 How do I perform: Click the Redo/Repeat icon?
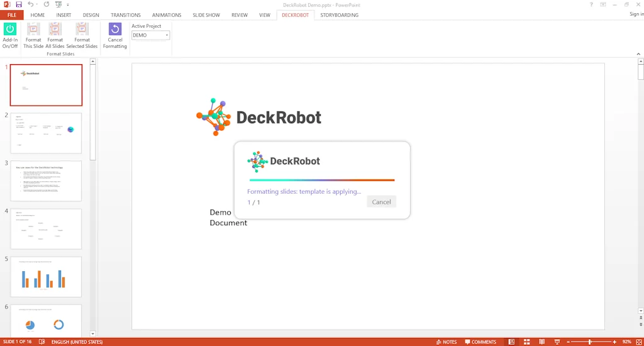coord(47,4)
